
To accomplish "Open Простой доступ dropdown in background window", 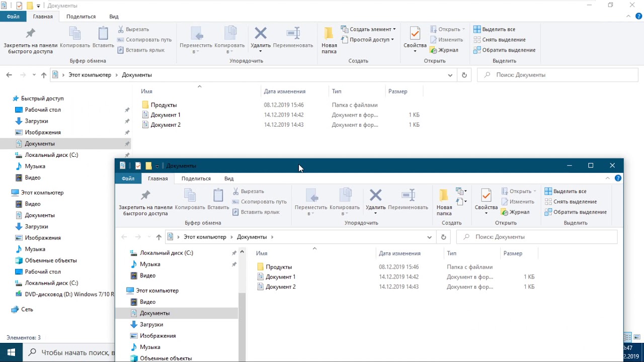I will tap(367, 40).
